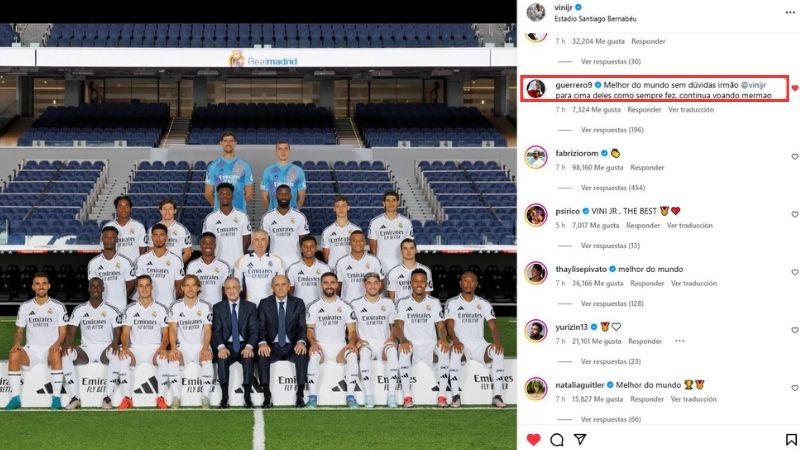Open post options three-dot menu
Image resolution: width=800 pixels, height=450 pixels.
(790, 12)
